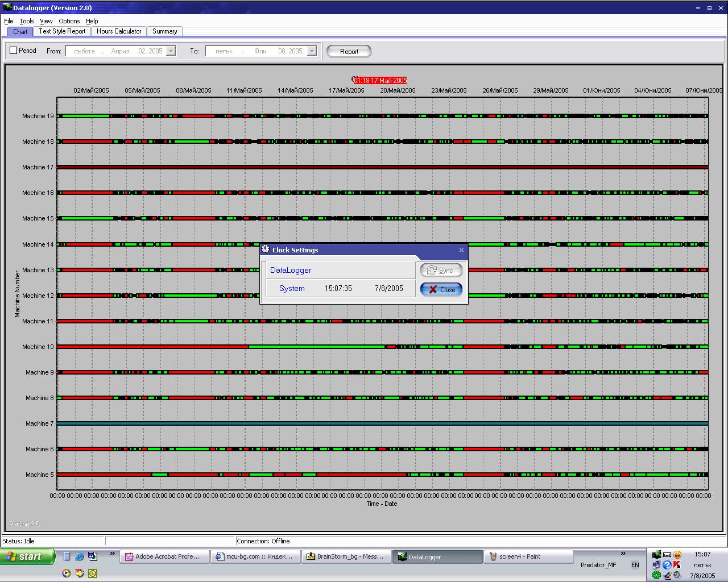Open the To date dropdown
This screenshot has height=582, width=728.
coord(312,51)
